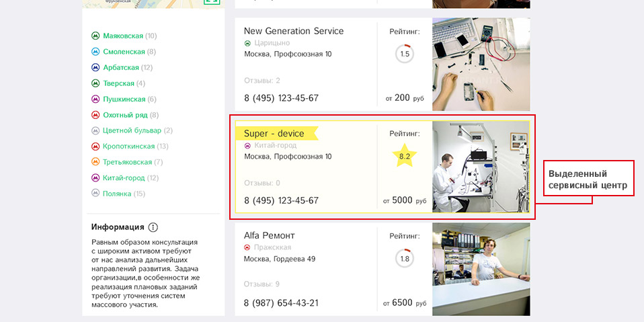Viewport: 644px width, 322px height.
Task: Open the New Generation Service listing title
Action: pyautogui.click(x=293, y=31)
